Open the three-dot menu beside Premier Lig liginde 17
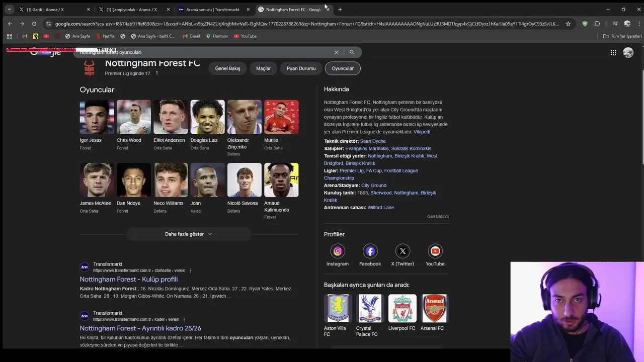This screenshot has width=644, height=362. pos(157,73)
